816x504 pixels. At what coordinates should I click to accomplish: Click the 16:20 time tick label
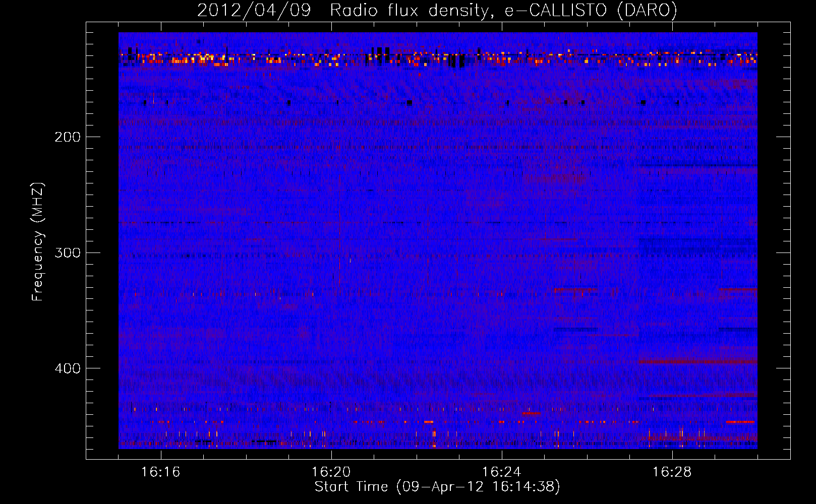331,472
